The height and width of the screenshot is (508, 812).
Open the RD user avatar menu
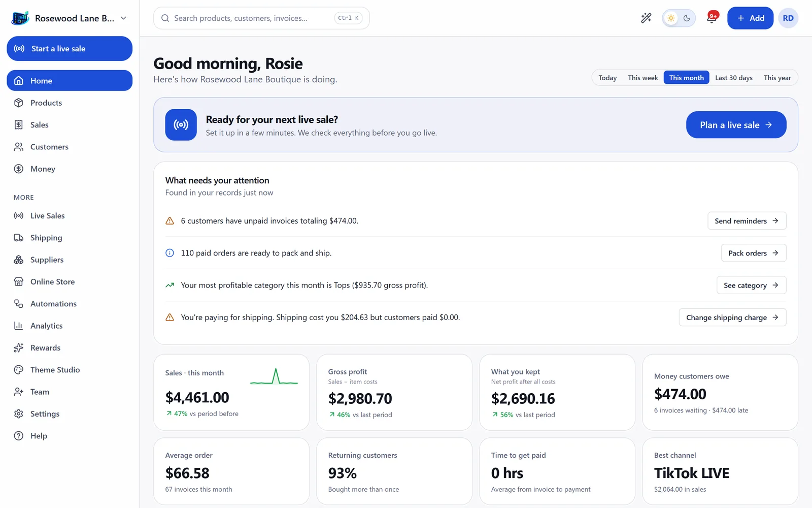788,18
